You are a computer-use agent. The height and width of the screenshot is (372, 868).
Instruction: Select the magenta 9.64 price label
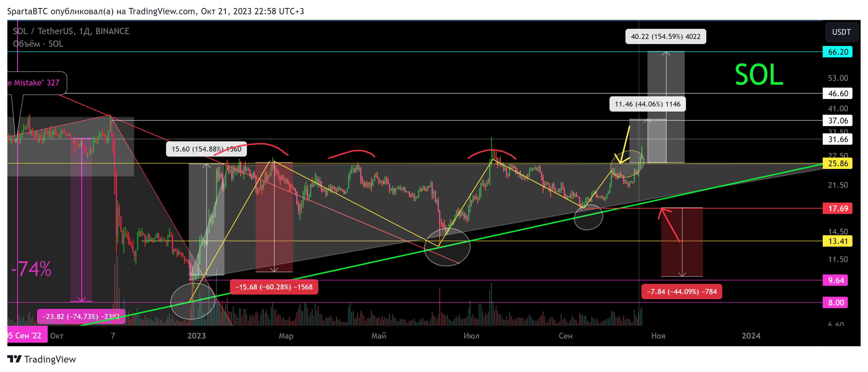pyautogui.click(x=835, y=280)
